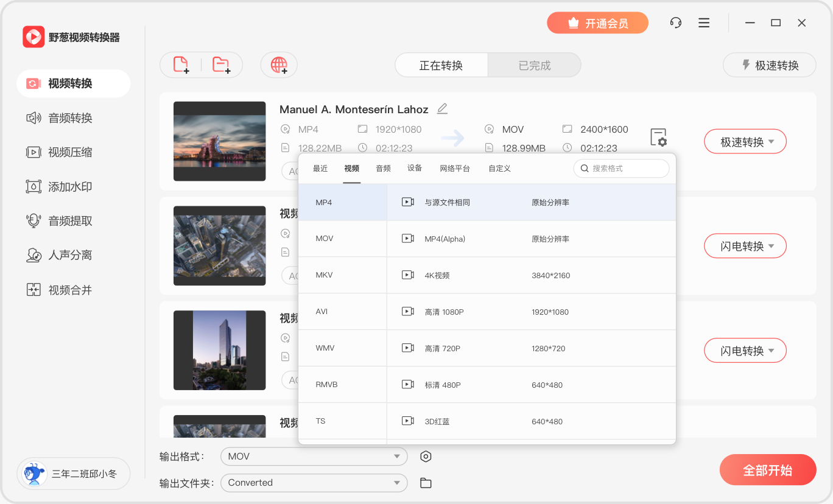Click the 全部开始 button
Screen dimensions: 833x504
click(767, 470)
